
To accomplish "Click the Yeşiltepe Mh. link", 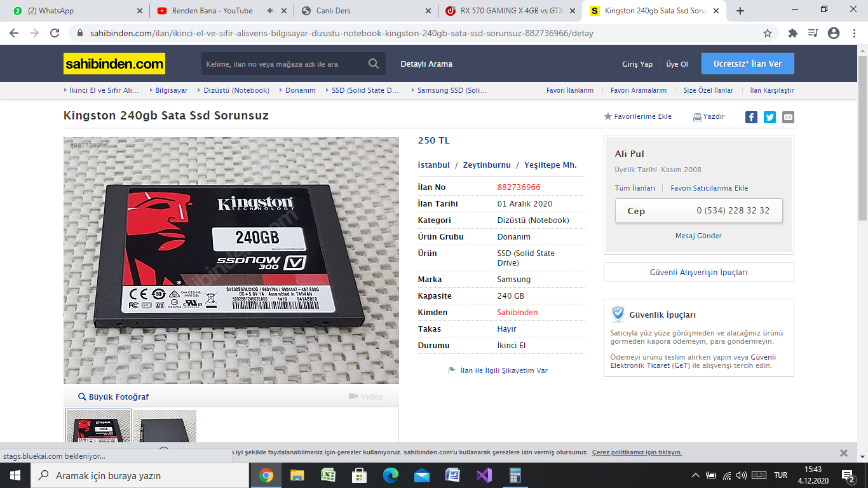I will click(550, 165).
